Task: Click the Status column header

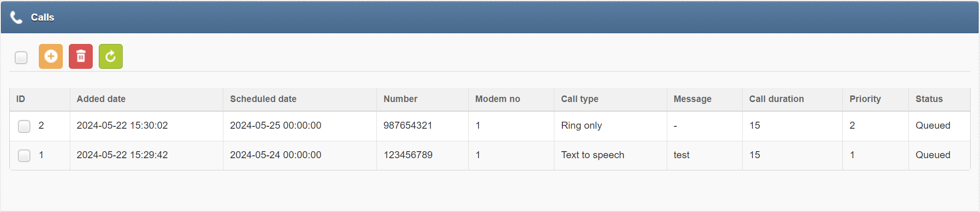Action: coord(929,99)
